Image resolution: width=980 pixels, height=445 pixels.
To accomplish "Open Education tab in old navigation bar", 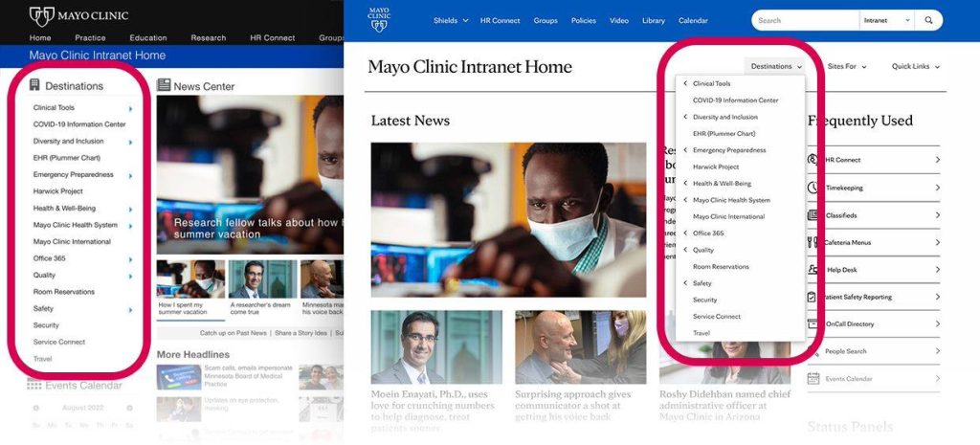I will [148, 37].
